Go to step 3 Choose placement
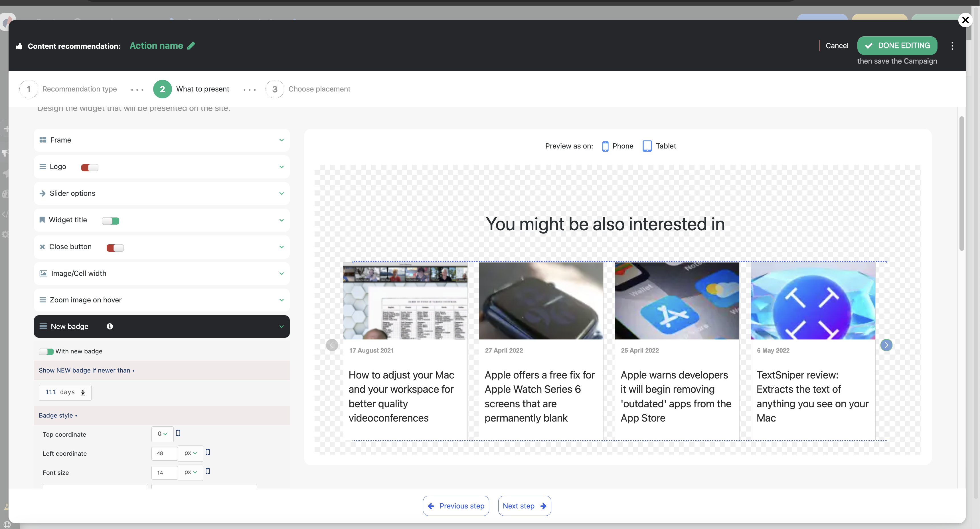Image resolution: width=980 pixels, height=529 pixels. 308,89
